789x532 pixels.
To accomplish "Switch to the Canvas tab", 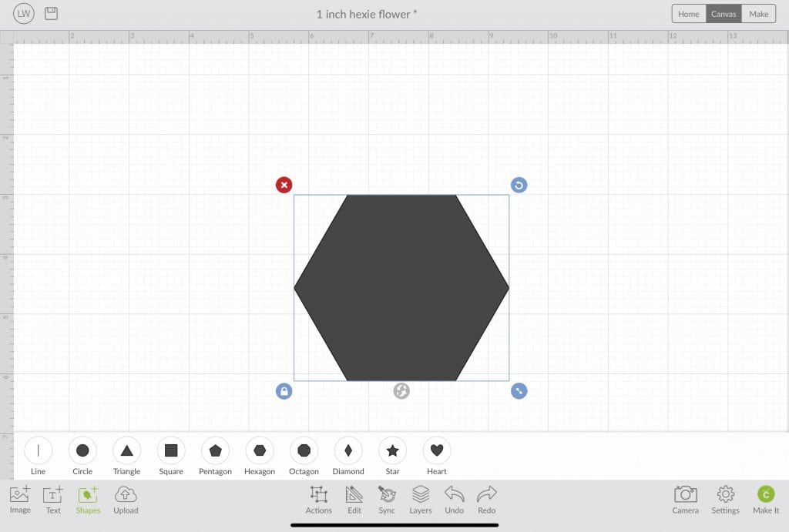I will 724,14.
